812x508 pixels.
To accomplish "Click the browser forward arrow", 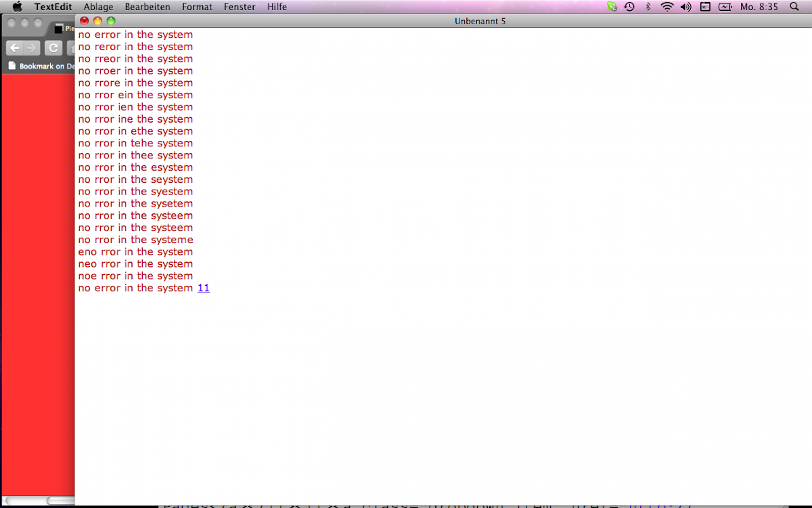I will click(31, 48).
